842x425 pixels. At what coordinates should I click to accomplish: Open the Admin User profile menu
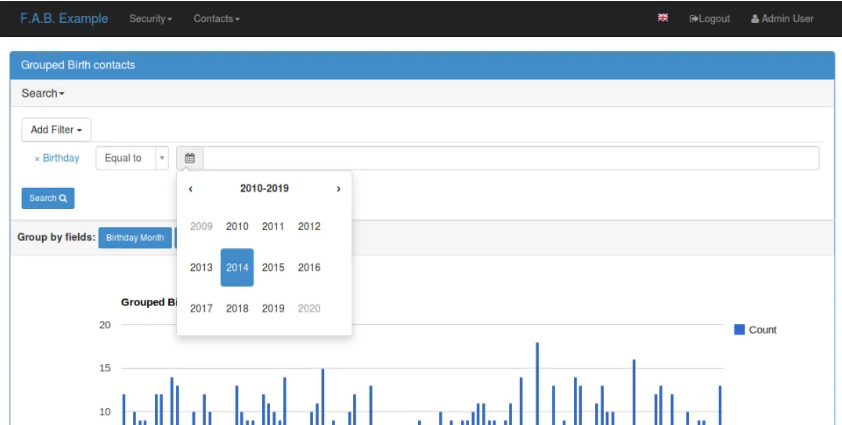click(x=782, y=18)
